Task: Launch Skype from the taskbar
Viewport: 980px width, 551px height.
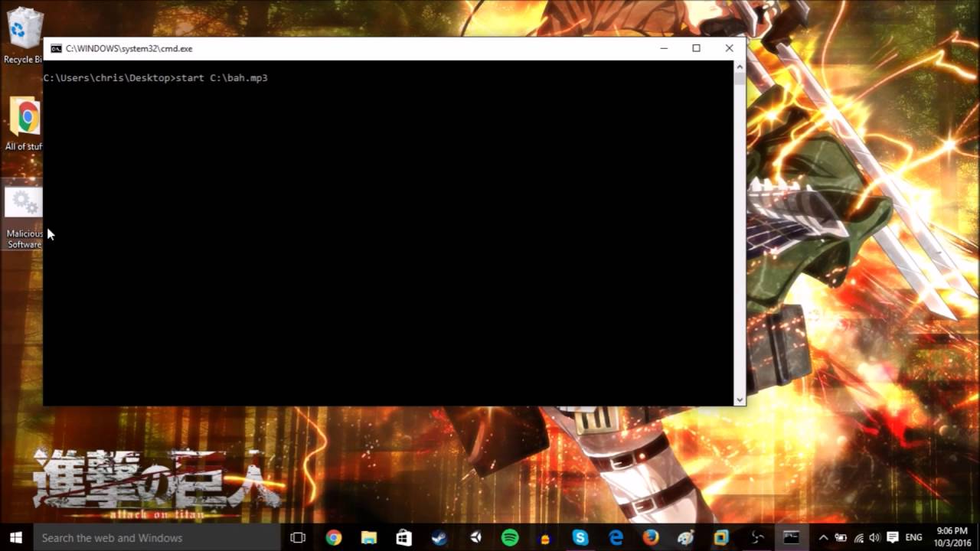Action: pyautogui.click(x=580, y=537)
